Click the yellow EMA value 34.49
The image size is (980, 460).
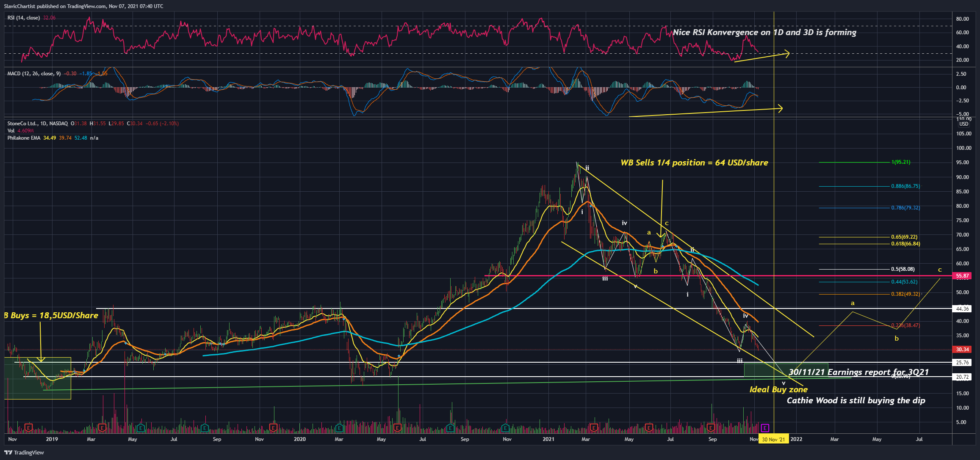point(50,138)
